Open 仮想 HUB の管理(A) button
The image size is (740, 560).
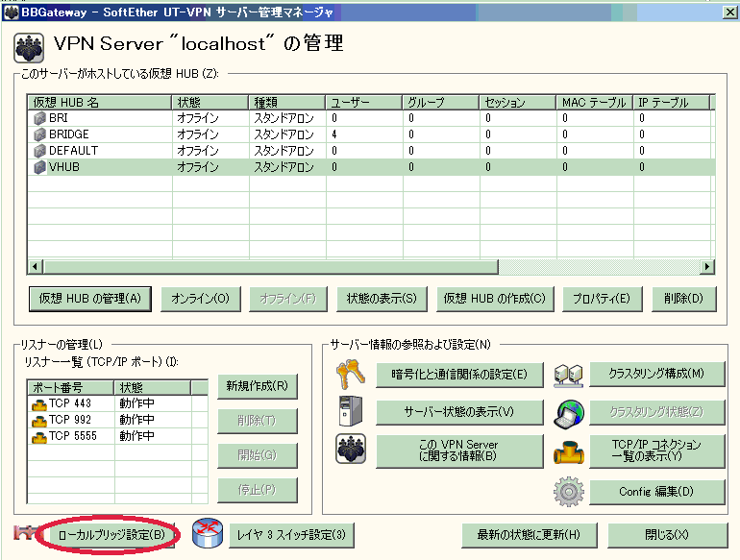click(90, 299)
